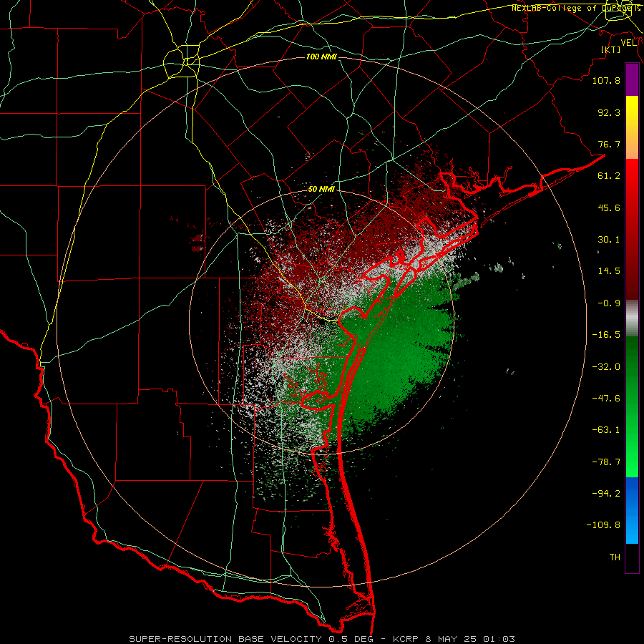
Task: Click the purple segment of the color bar
Action: pyautogui.click(x=632, y=79)
